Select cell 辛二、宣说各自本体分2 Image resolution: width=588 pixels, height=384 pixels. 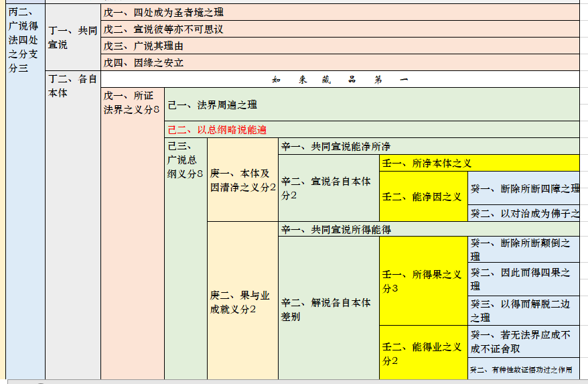[x=329, y=188]
